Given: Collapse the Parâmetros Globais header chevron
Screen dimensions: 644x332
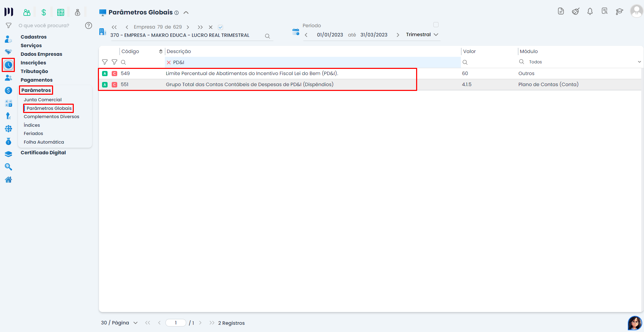Looking at the screenshot, I should click(x=186, y=12).
